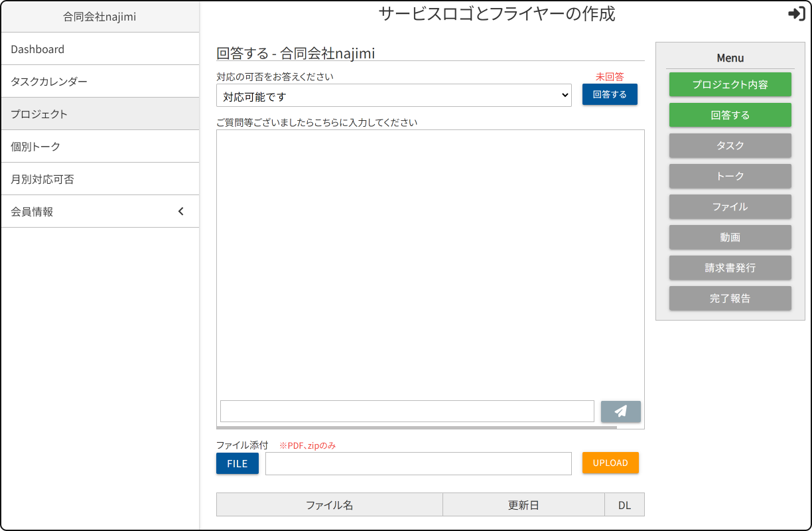Click the message text input field

point(407,412)
